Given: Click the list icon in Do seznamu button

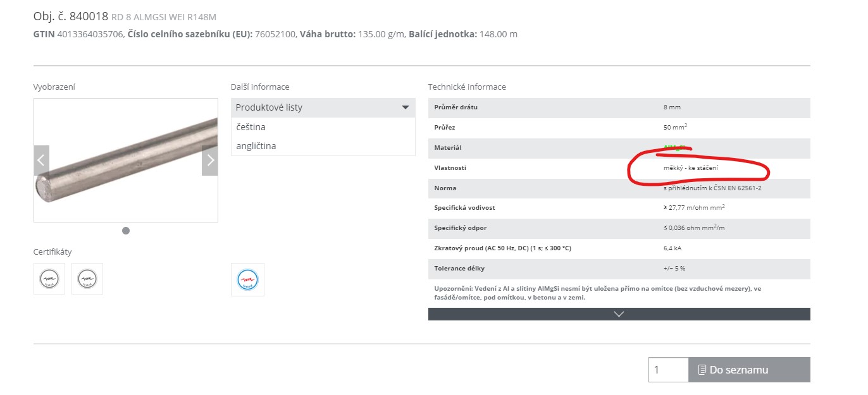Looking at the screenshot, I should click(x=702, y=370).
